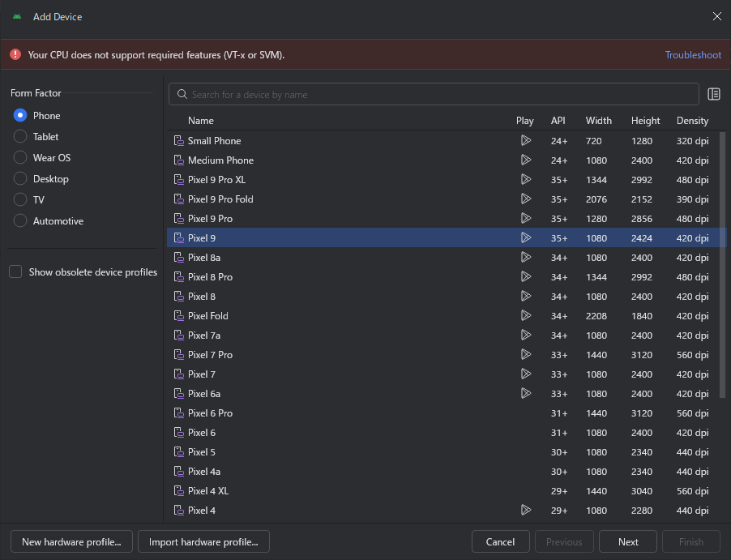Click the device icon beside Pixel 8 Pro

[x=179, y=277]
